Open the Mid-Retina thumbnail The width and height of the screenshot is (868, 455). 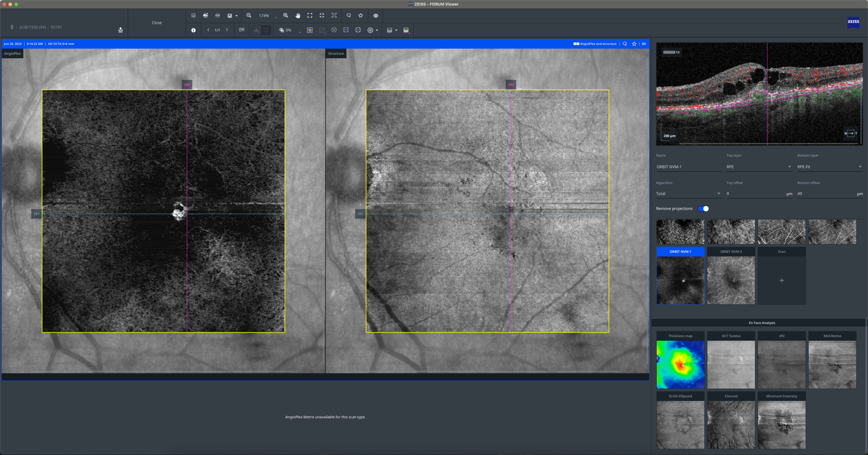[832, 360]
